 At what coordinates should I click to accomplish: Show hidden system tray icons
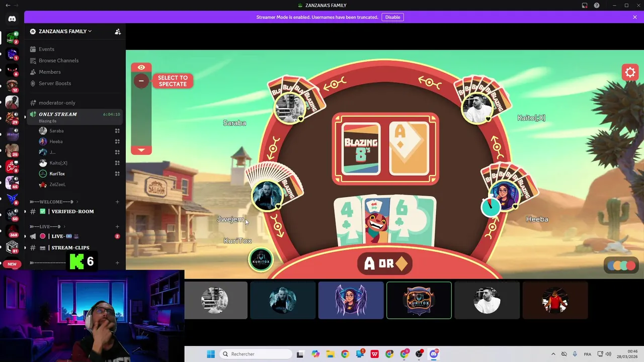(553, 354)
